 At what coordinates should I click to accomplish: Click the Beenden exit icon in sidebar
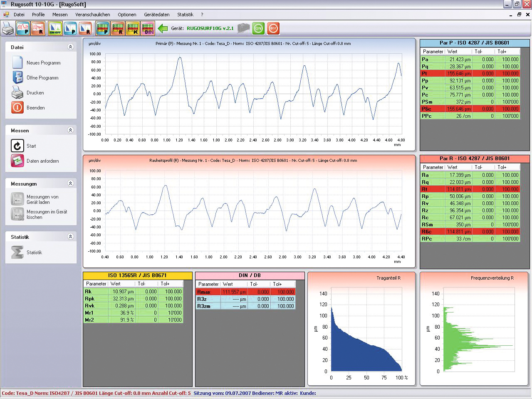click(17, 107)
